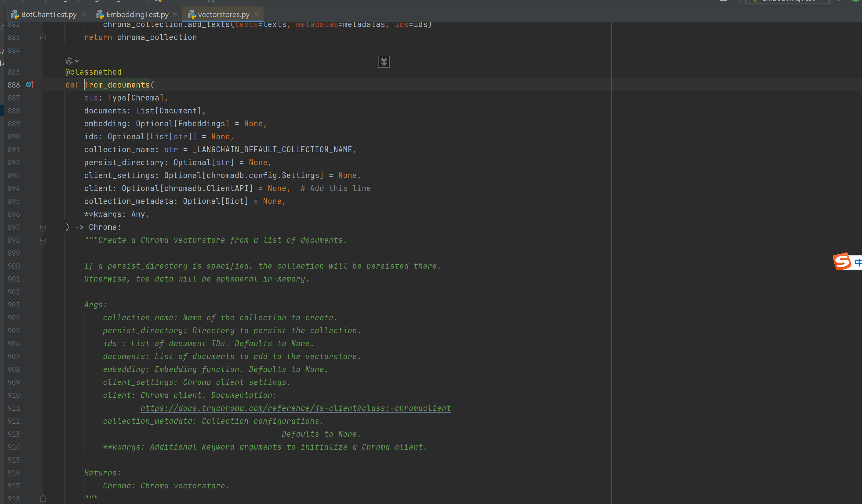Image resolution: width=862 pixels, height=504 pixels.
Task: Click line number 886 in the gutter
Action: [x=14, y=85]
